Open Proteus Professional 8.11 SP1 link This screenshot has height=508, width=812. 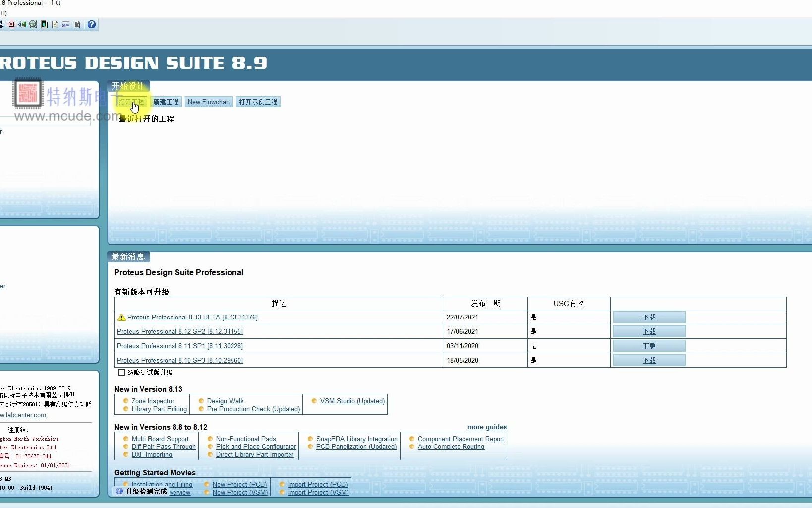(180, 346)
